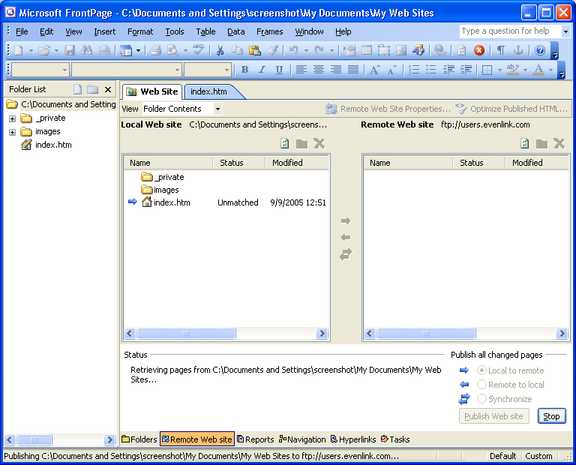Open dropdown arrow next to Font Color
576x465 pixels.
(550, 69)
